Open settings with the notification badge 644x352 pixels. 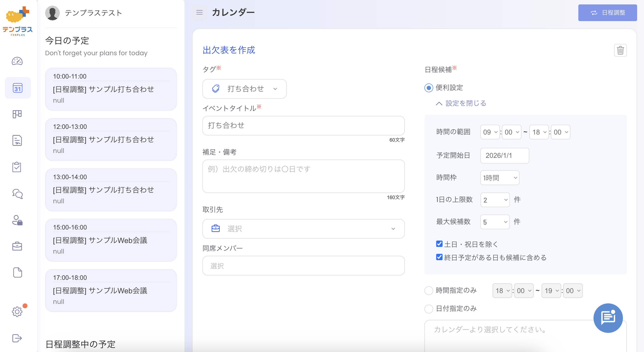tap(17, 312)
